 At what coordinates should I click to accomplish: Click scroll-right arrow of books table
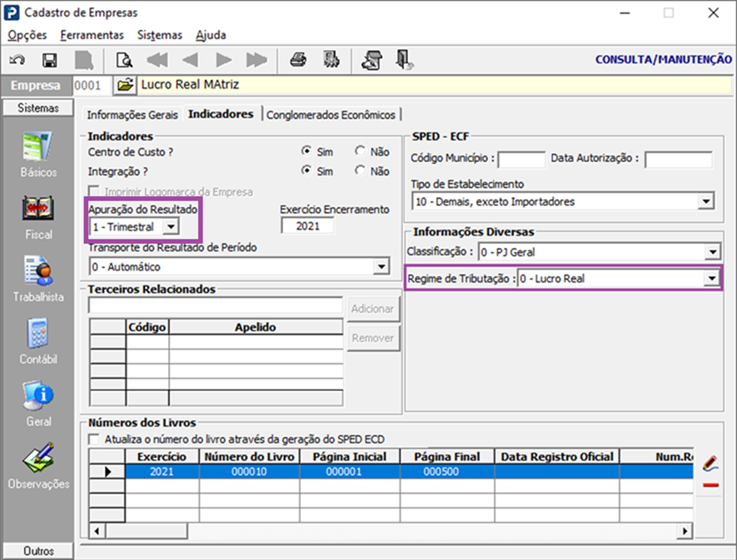pos(685,531)
